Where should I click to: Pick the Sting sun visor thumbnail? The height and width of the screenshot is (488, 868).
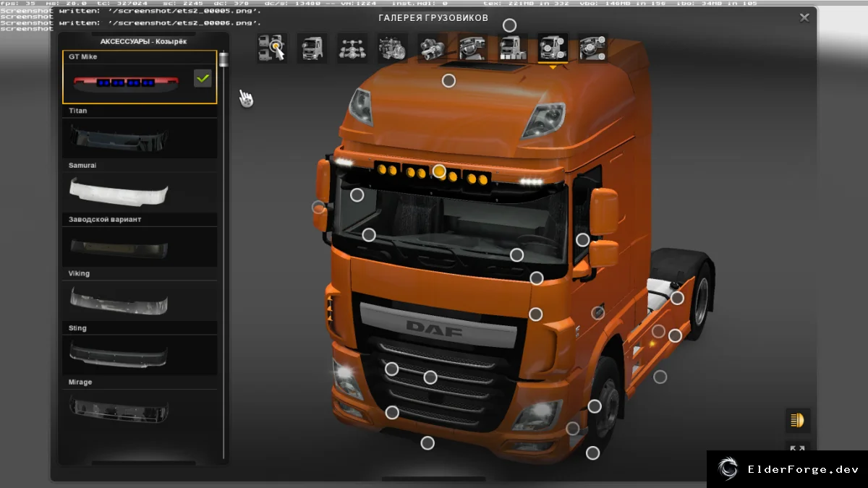[140, 355]
